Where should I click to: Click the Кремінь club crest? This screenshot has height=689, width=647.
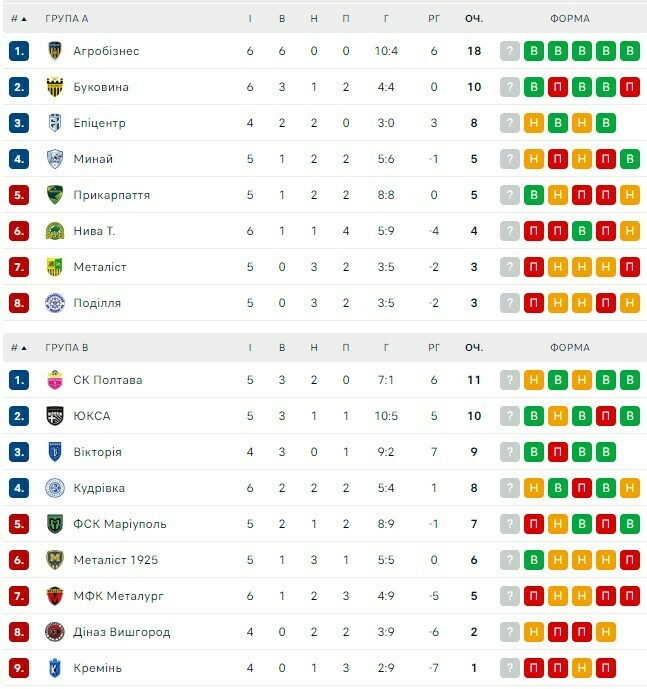tap(55, 668)
